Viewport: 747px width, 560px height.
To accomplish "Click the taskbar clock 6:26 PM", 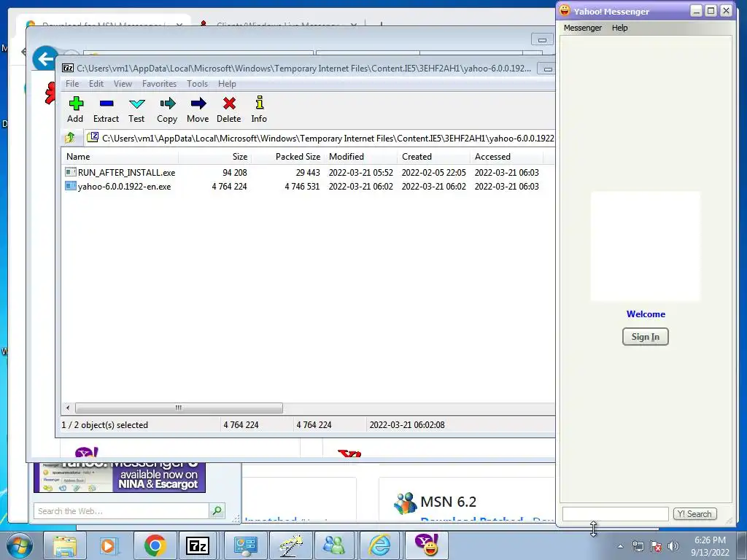I will coord(710,540).
